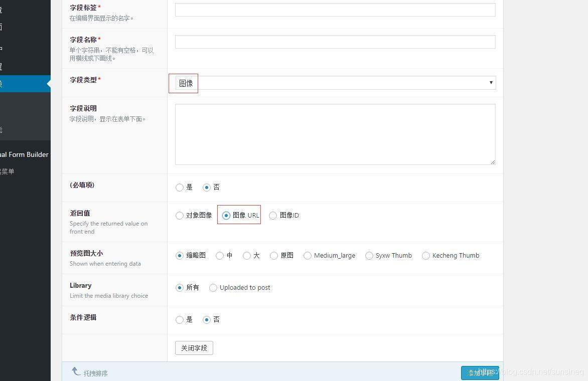Select Kecheng Thumb preview size

click(426, 255)
